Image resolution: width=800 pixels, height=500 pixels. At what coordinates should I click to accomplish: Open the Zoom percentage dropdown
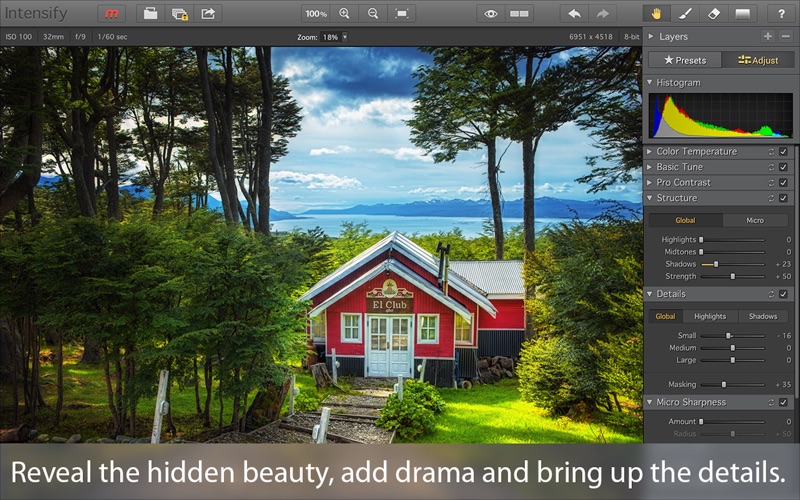[345, 36]
